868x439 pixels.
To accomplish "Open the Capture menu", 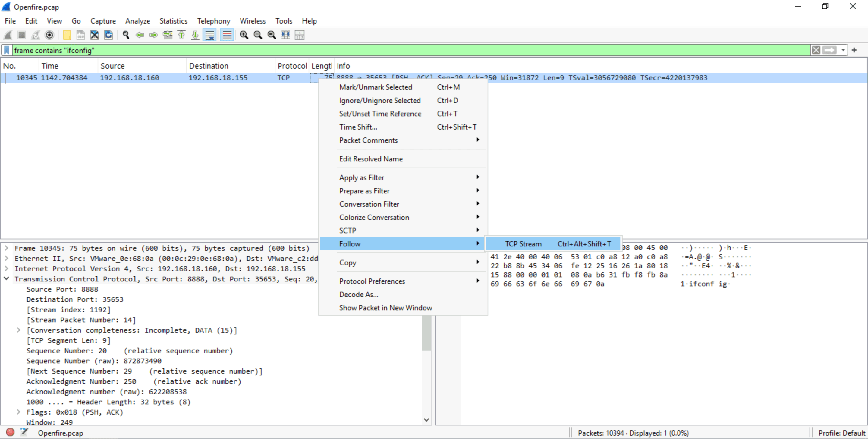I will click(103, 21).
